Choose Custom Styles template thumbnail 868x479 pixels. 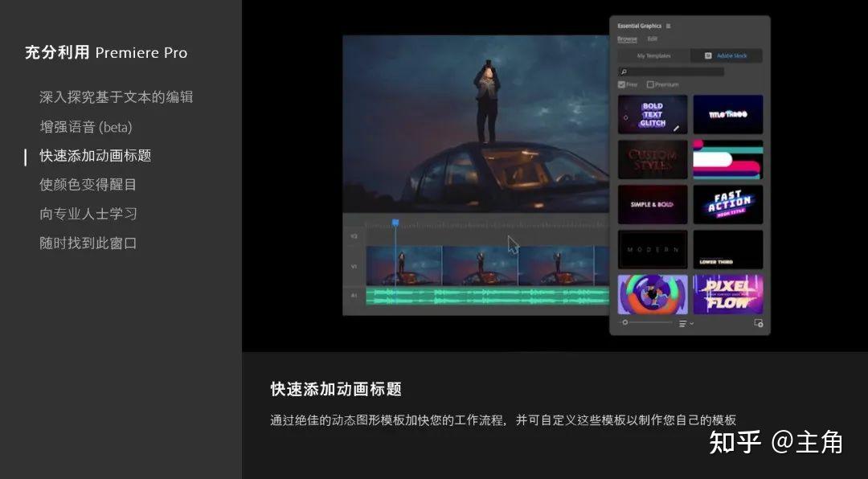click(653, 159)
